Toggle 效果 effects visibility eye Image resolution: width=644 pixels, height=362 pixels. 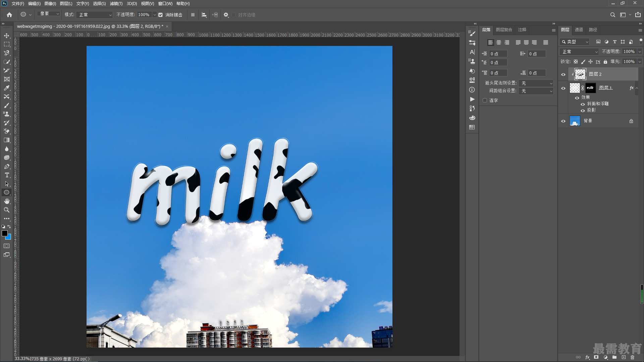[577, 98]
